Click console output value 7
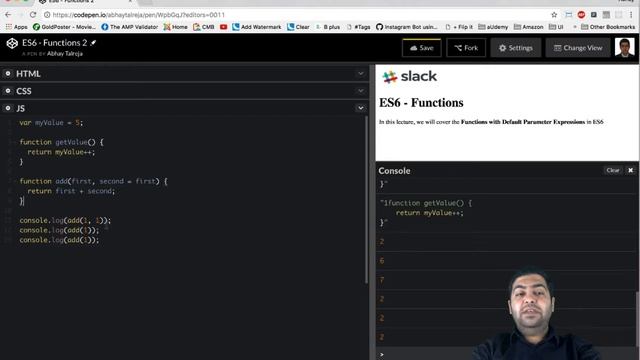640x360 pixels. point(382,280)
